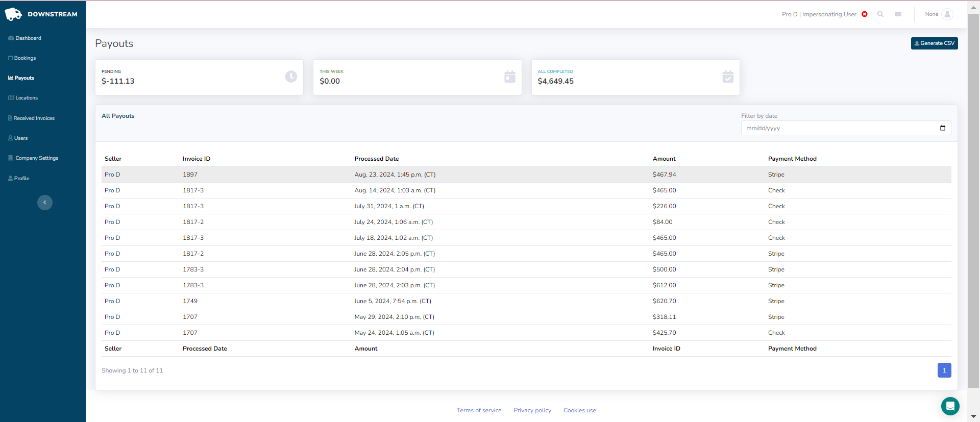Viewport: 980px width, 422px height.
Task: Open the messages envelope icon
Action: coord(898,14)
